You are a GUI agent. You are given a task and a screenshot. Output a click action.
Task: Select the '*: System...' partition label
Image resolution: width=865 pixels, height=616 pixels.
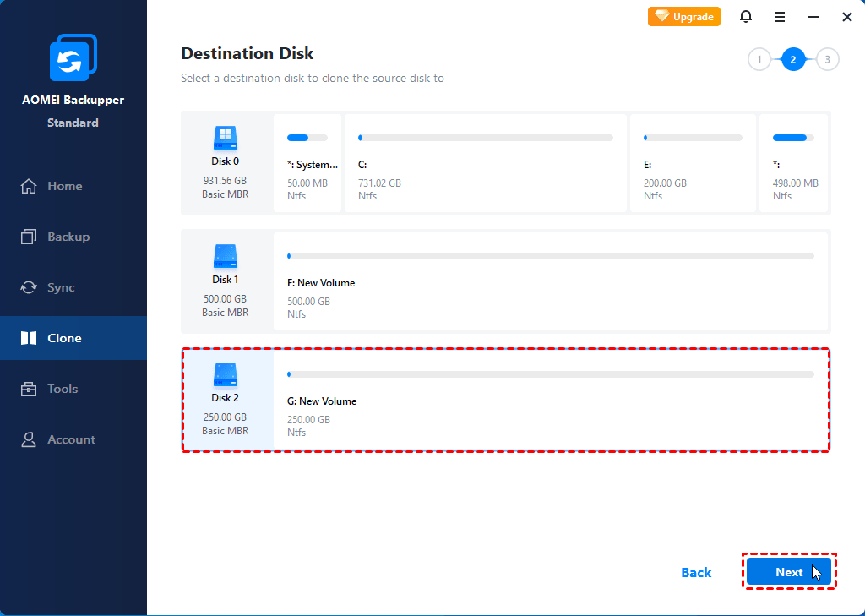click(x=313, y=165)
